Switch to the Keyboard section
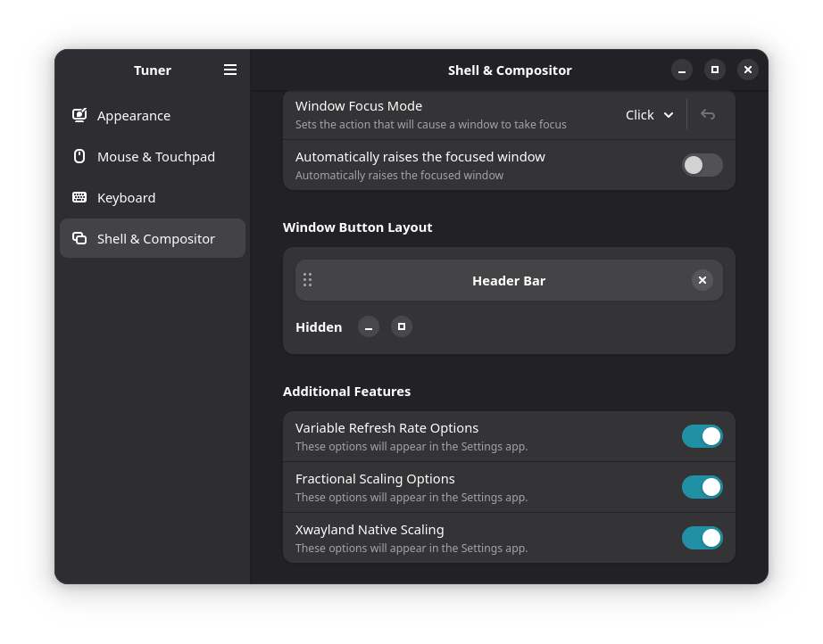Viewport: 823px width, 644px height. coord(126,197)
